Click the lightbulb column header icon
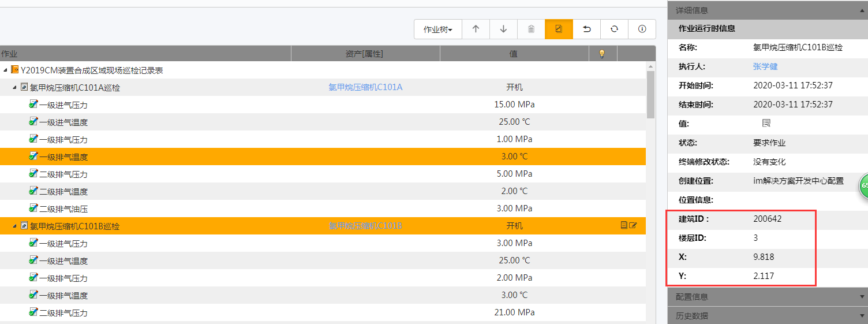The height and width of the screenshot is (324, 868). (602, 54)
